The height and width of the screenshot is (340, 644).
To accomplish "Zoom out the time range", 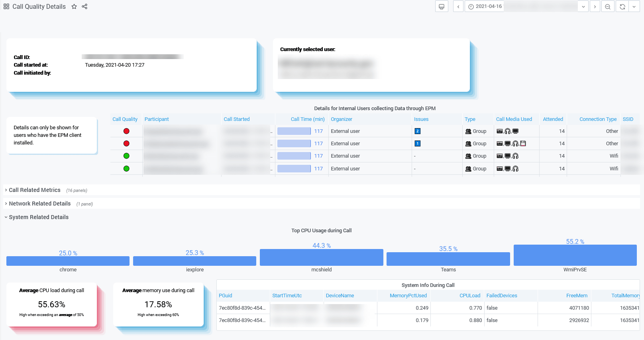I will point(608,7).
